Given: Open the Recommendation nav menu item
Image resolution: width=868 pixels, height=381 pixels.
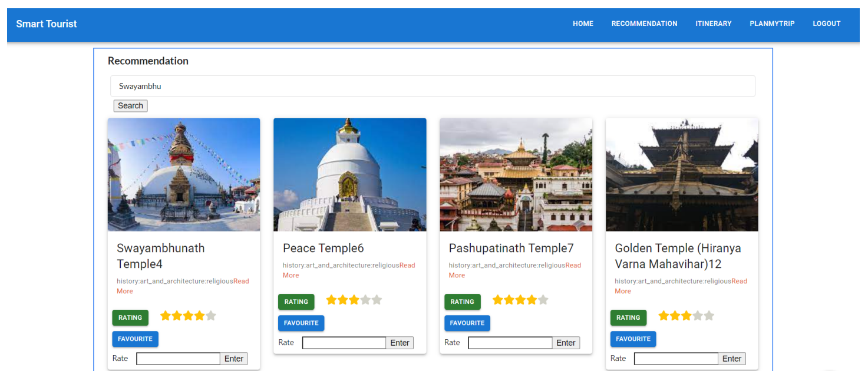Looking at the screenshot, I should [644, 24].
